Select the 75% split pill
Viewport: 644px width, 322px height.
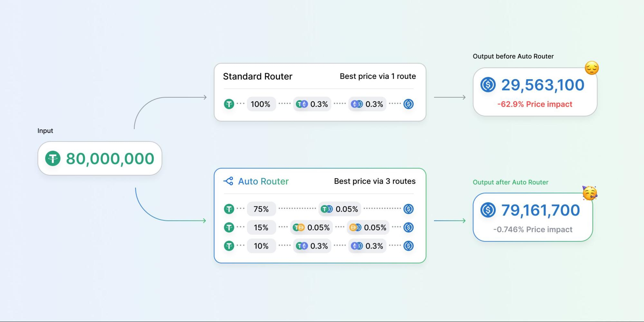[261, 209]
